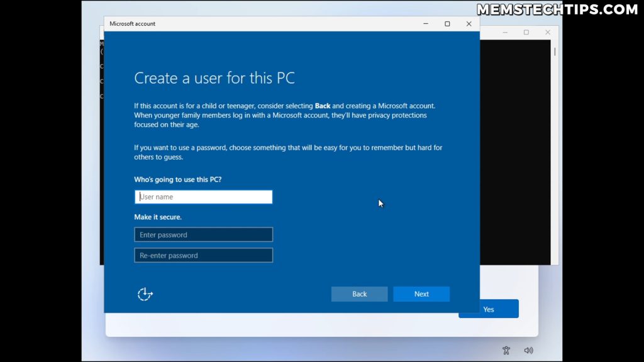Click the 'Create a user for this PC' heading
Image resolution: width=644 pixels, height=362 pixels.
point(214,78)
